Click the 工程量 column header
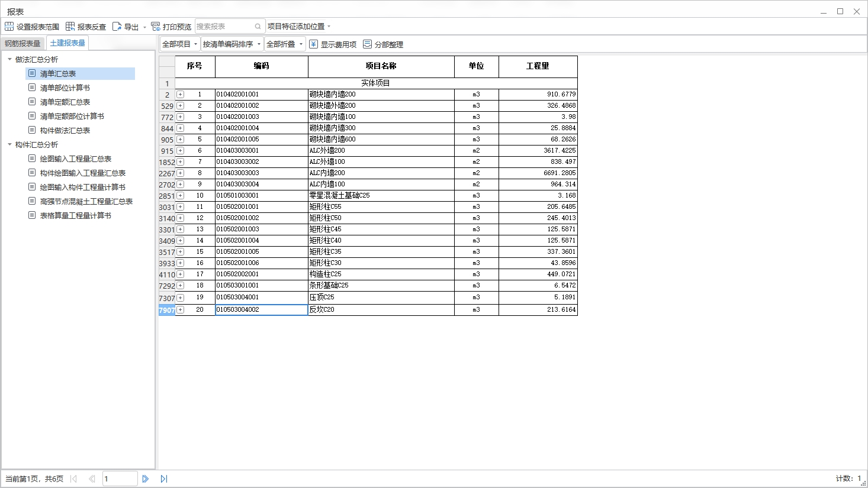Image resolution: width=868 pixels, height=488 pixels. click(x=538, y=66)
